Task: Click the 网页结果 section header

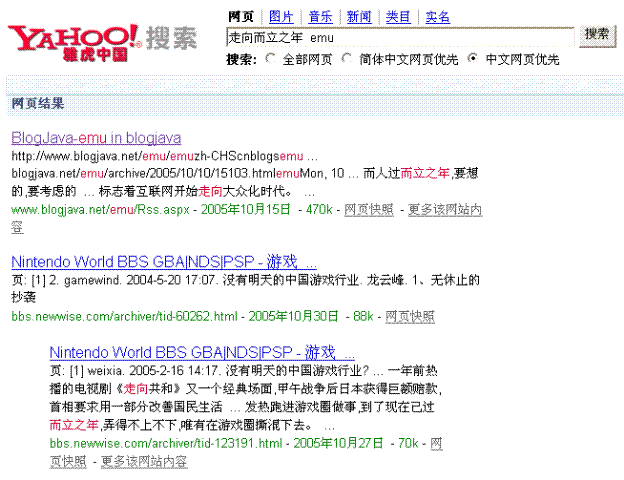Action: (38, 103)
